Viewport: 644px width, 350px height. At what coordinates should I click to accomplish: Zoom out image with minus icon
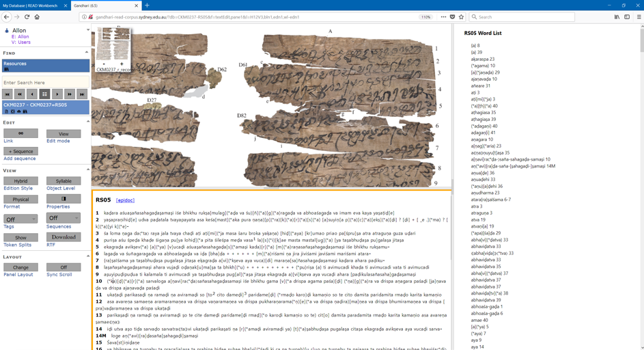(x=104, y=64)
